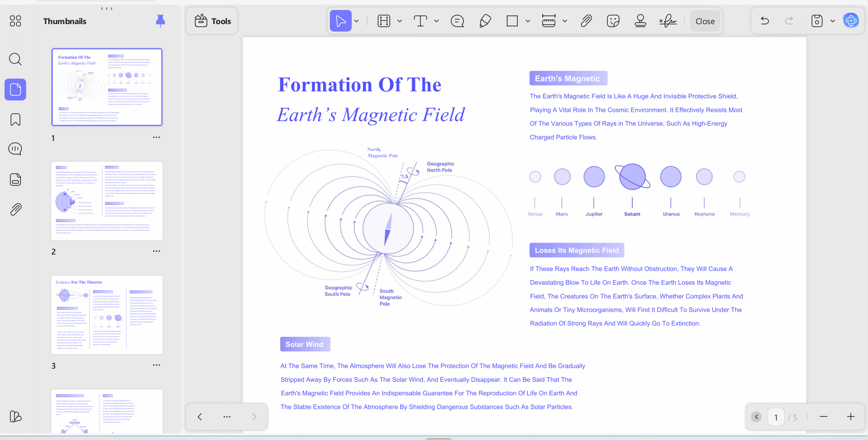Viewport: 868px width, 440px height.
Task: Open the attachments panel in sidebar
Action: point(15,210)
